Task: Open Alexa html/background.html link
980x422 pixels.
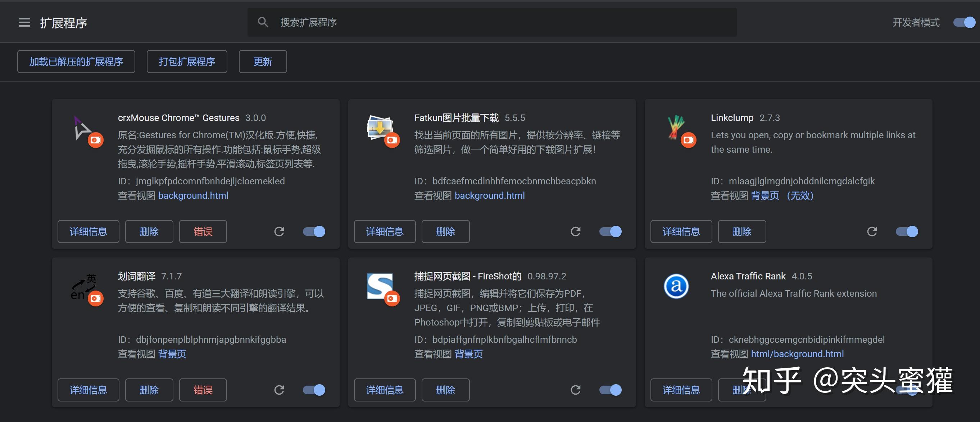Action: (797, 354)
